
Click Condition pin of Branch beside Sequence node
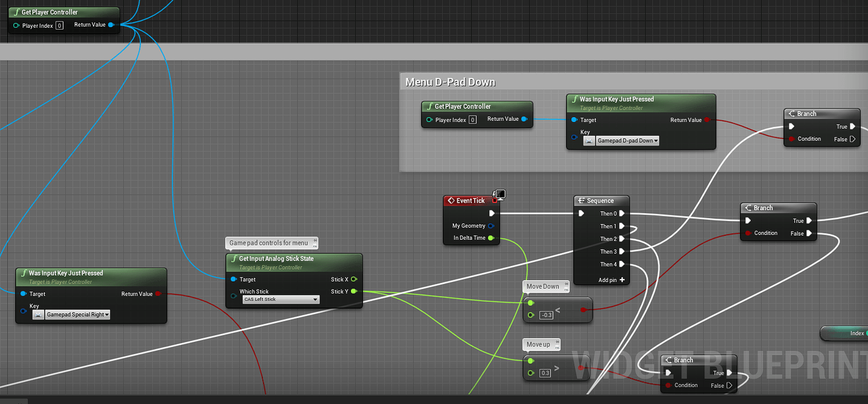tap(747, 233)
